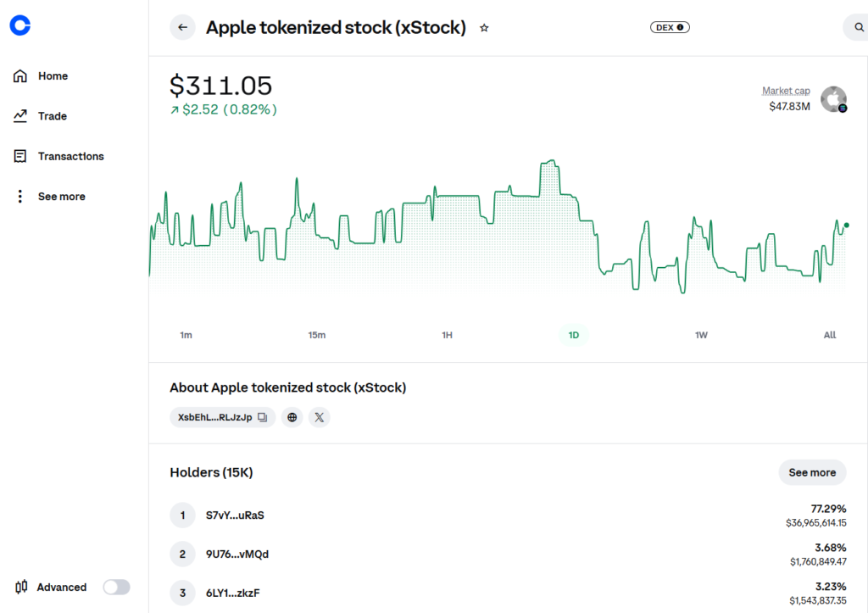Viewport: 868px width, 613px height.
Task: Click the Transactions receipt icon
Action: [20, 156]
